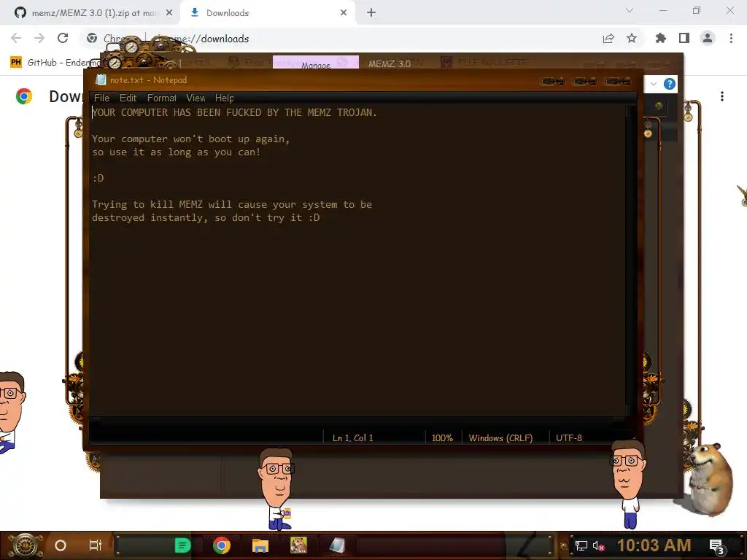This screenshot has height=560, width=747.
Task: Toggle the Chrome side panel
Action: (x=684, y=39)
